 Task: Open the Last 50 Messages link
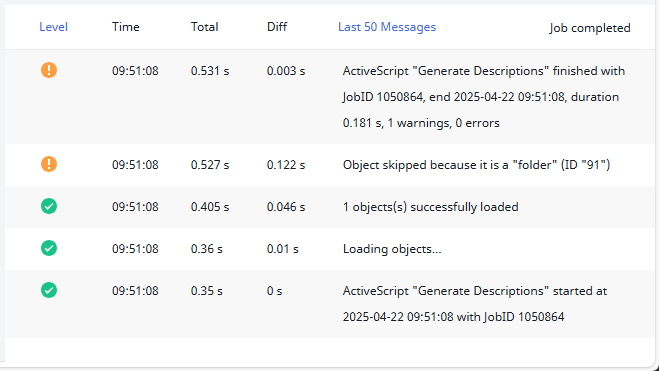(x=387, y=27)
